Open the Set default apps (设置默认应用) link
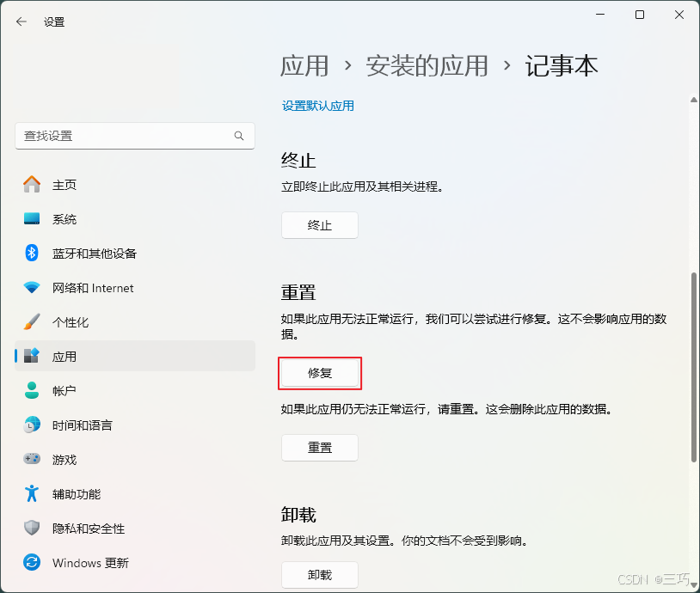Viewport: 700px width, 593px height. tap(317, 106)
